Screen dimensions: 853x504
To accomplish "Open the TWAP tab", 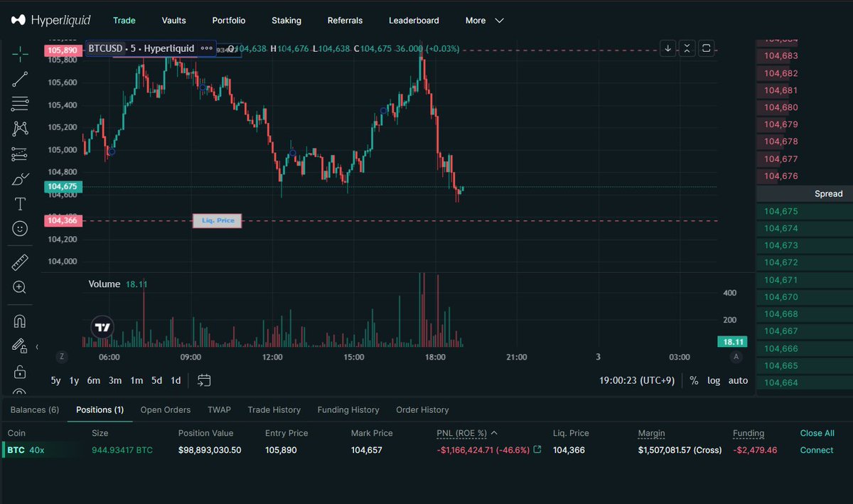I will [x=219, y=409].
